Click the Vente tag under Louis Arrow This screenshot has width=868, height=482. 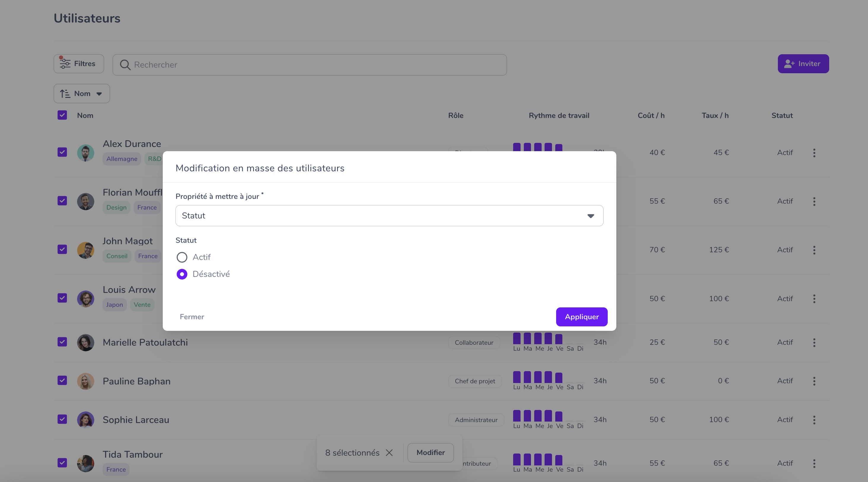[142, 304]
